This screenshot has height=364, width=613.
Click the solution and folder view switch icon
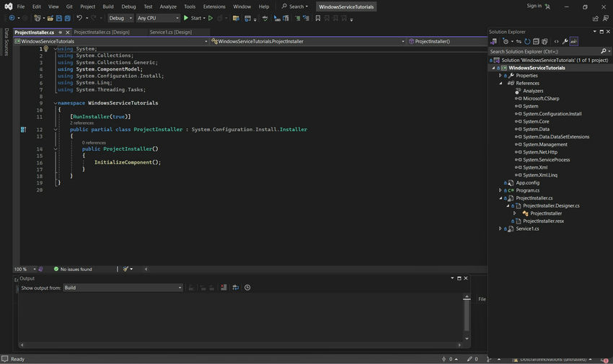[x=494, y=41]
